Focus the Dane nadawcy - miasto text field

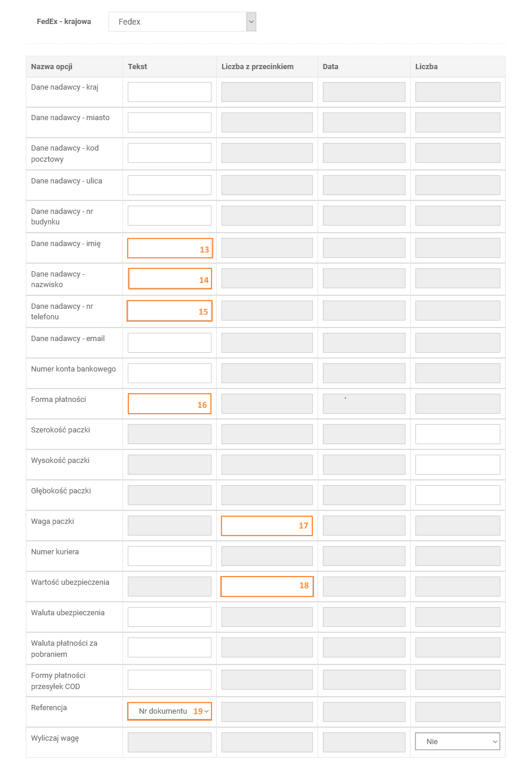click(169, 122)
